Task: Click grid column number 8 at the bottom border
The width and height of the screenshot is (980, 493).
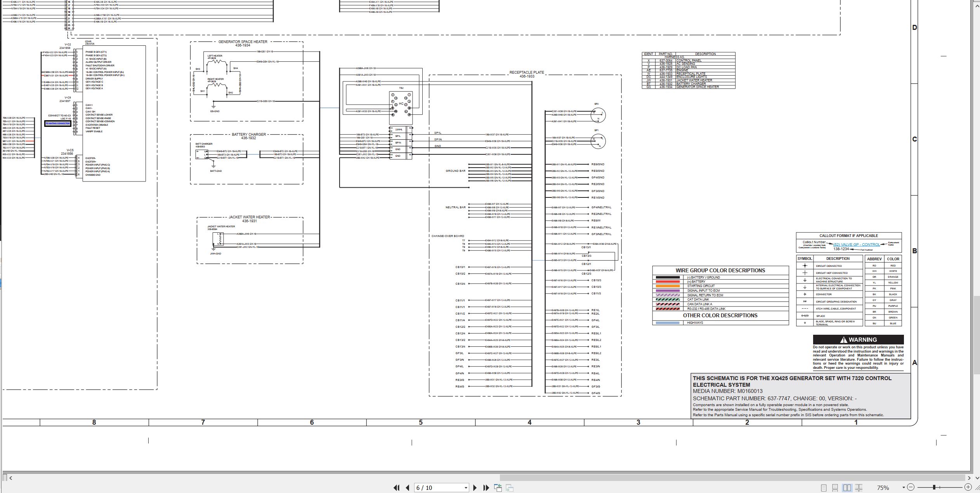Action: [x=94, y=422]
